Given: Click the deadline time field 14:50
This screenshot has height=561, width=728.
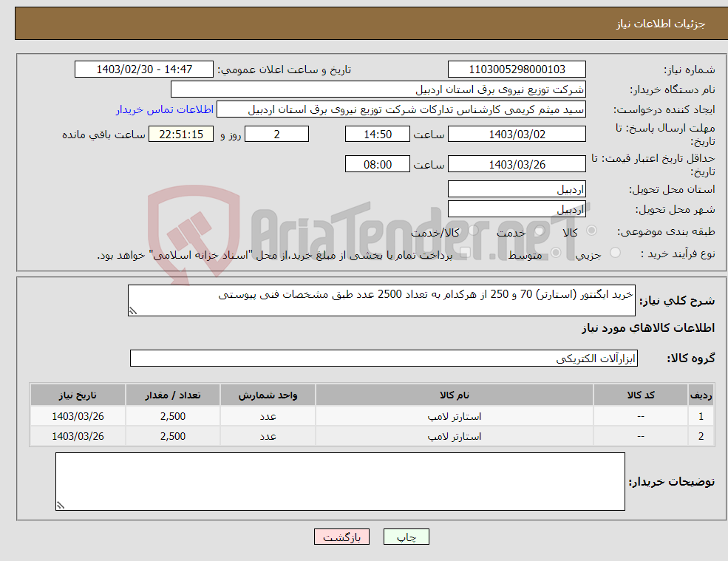Looking at the screenshot, I should click(378, 135).
